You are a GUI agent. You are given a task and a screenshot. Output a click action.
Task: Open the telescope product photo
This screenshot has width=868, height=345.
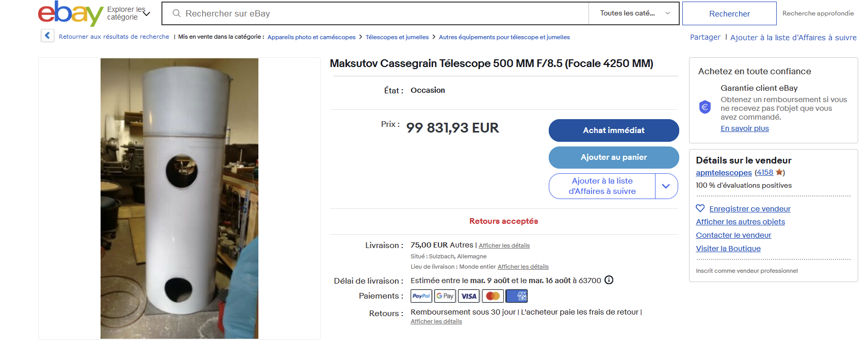point(179,199)
